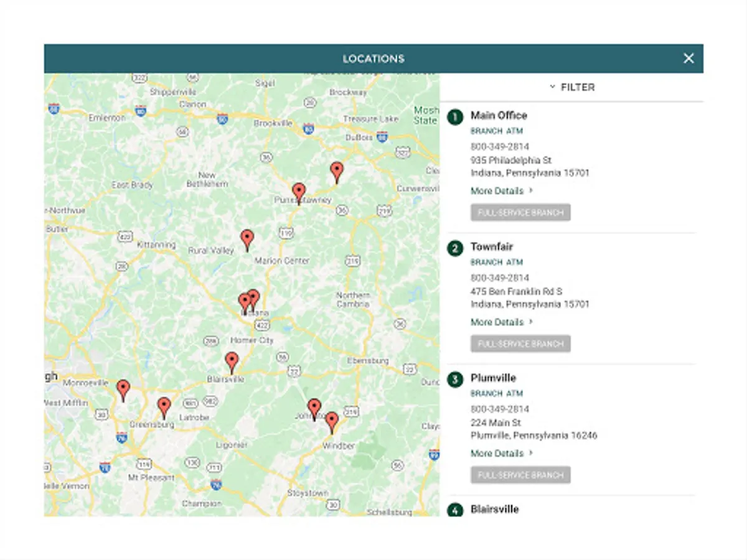
Task: Select number 4 marker for Blairsville
Action: pos(455,510)
